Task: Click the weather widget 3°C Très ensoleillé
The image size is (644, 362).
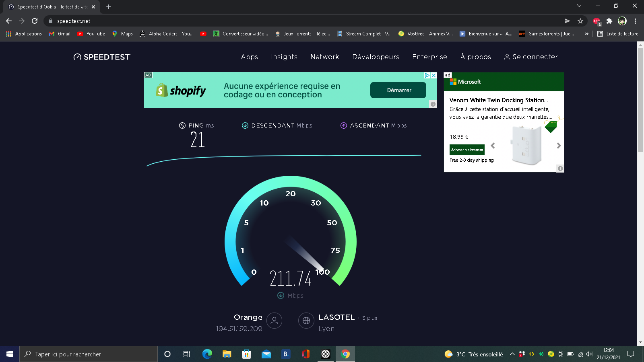Action: (474, 354)
